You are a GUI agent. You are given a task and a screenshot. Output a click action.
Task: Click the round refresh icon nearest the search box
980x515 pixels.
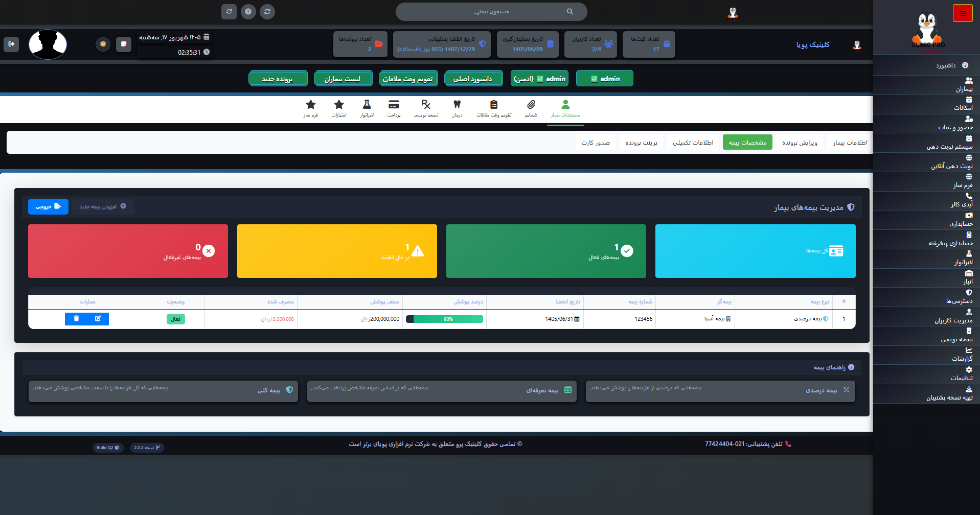tap(267, 12)
